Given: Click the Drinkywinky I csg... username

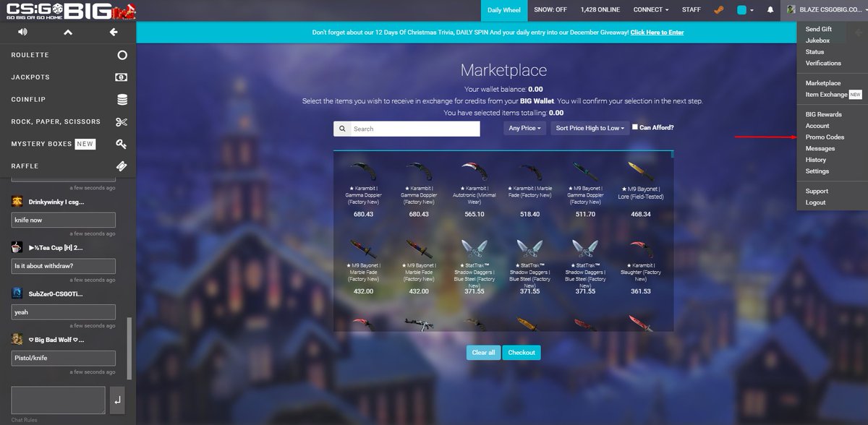Looking at the screenshot, I should [x=58, y=201].
